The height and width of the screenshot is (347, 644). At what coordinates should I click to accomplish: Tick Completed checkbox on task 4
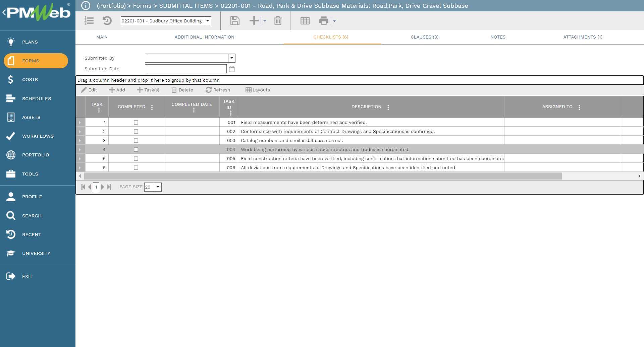coord(136,149)
